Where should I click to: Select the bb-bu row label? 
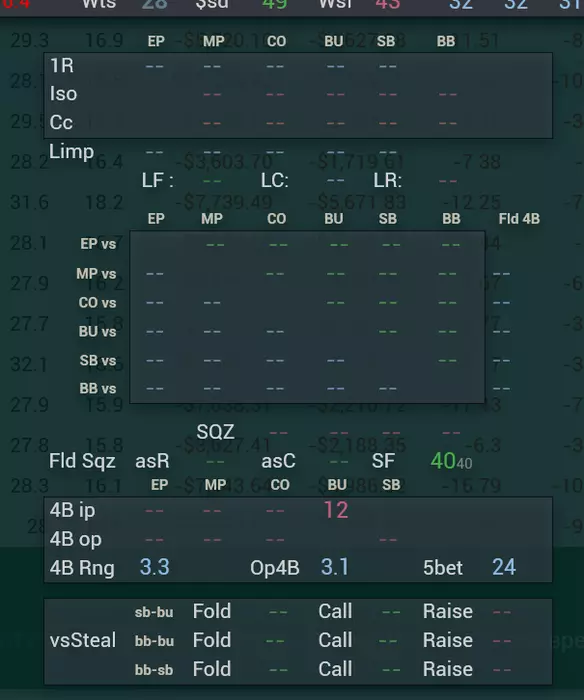point(154,641)
